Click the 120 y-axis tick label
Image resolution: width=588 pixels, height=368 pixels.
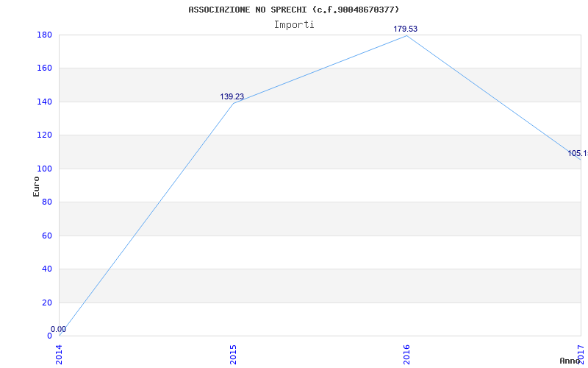pyautogui.click(x=44, y=135)
